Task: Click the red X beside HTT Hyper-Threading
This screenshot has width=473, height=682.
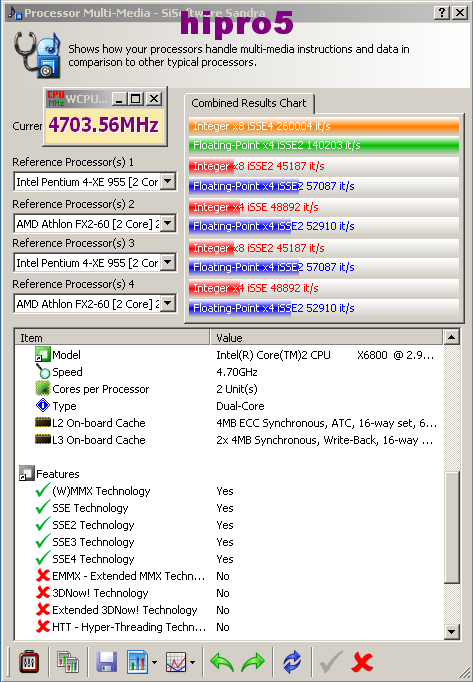Action: tap(43, 626)
